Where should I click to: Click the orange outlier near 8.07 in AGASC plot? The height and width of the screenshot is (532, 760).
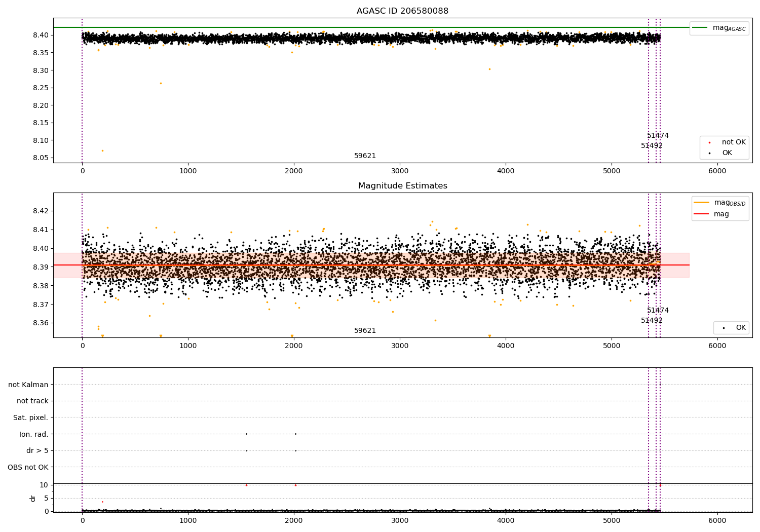coord(102,150)
